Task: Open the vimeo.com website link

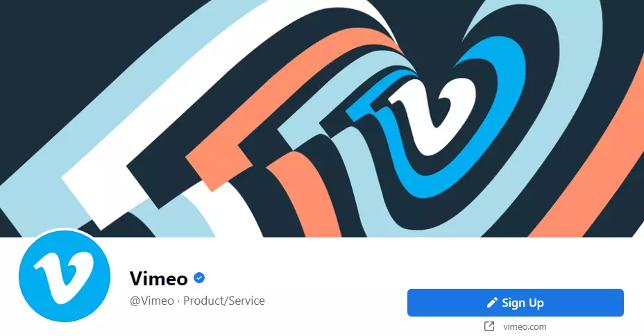Action: 525,326
